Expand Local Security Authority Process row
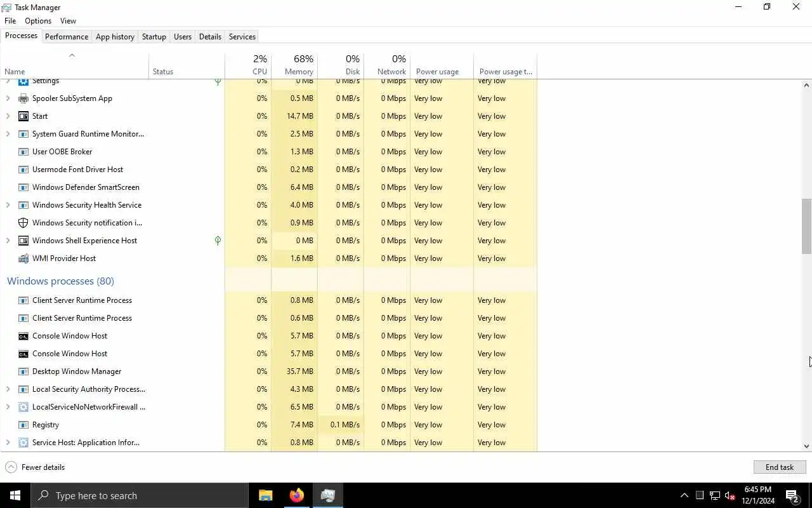The height and width of the screenshot is (508, 812). (x=8, y=389)
